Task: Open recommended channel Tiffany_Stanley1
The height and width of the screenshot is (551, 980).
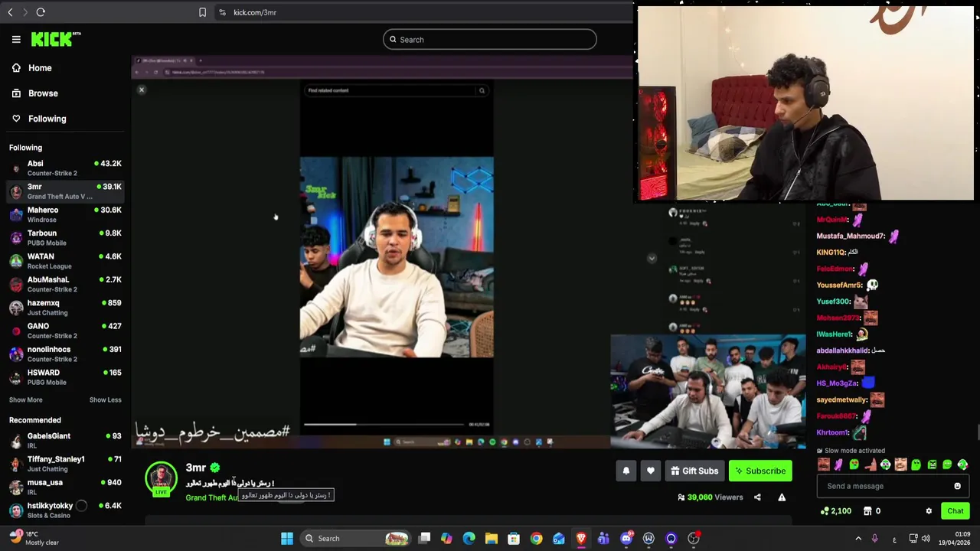Action: point(65,464)
